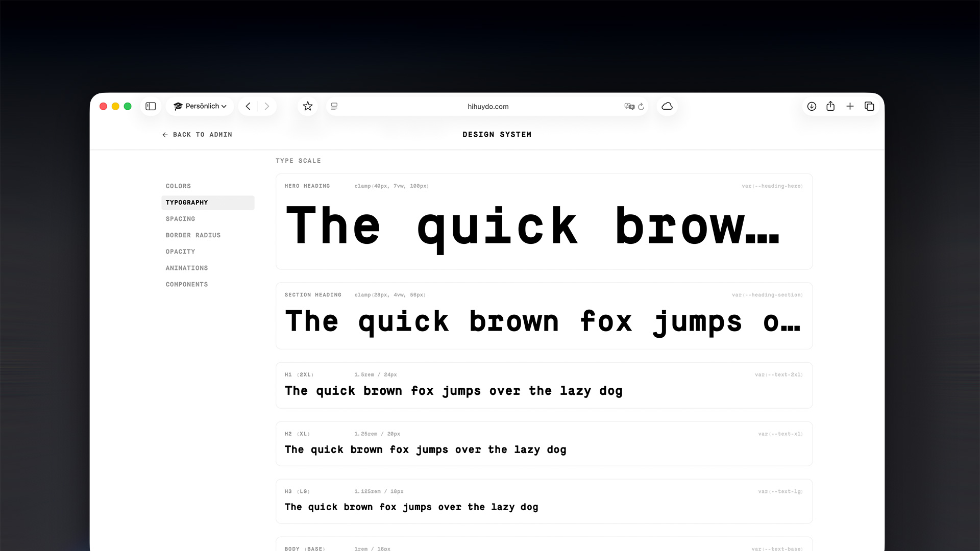Select the COMPONENTS section
The height and width of the screenshot is (551, 980).
[x=187, y=284]
